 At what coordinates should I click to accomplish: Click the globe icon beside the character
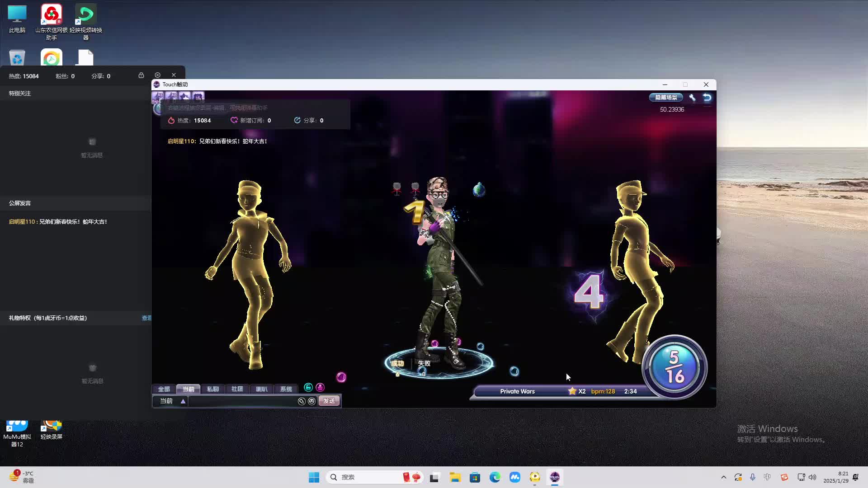(x=479, y=190)
